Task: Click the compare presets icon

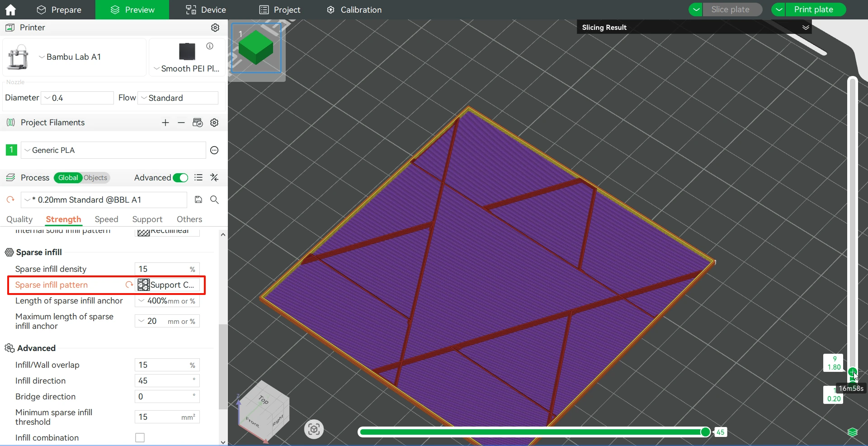Action: point(214,178)
